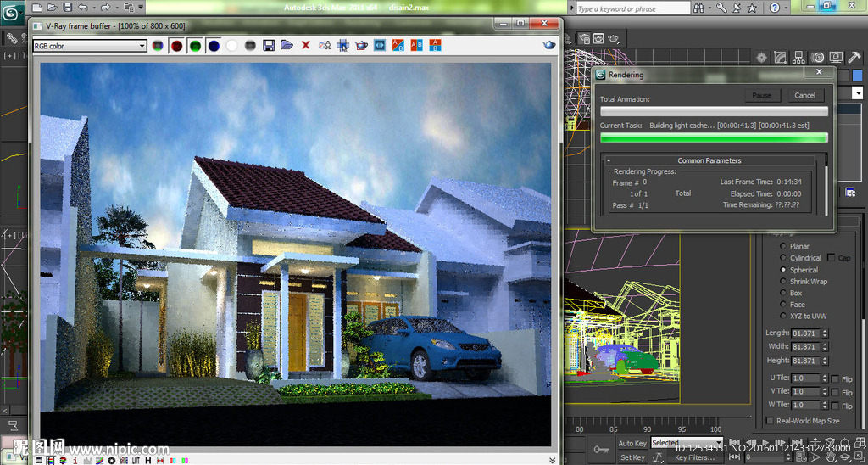Cancel the current render

804,95
